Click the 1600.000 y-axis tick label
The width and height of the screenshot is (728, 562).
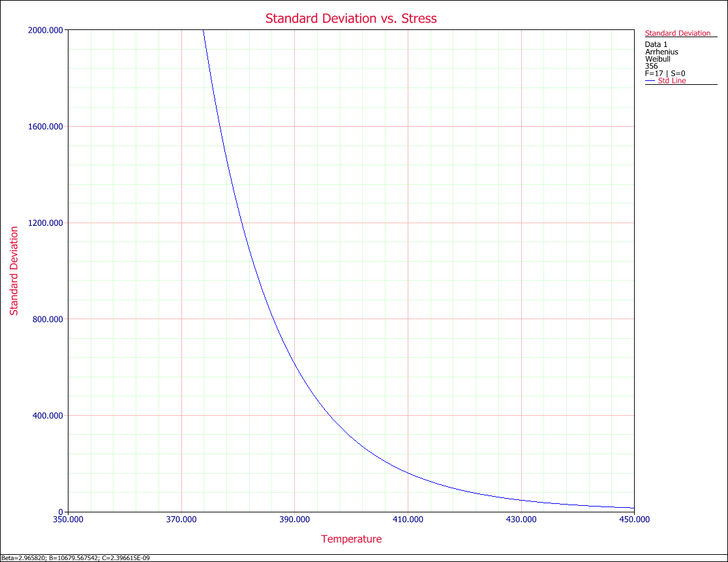45,127
